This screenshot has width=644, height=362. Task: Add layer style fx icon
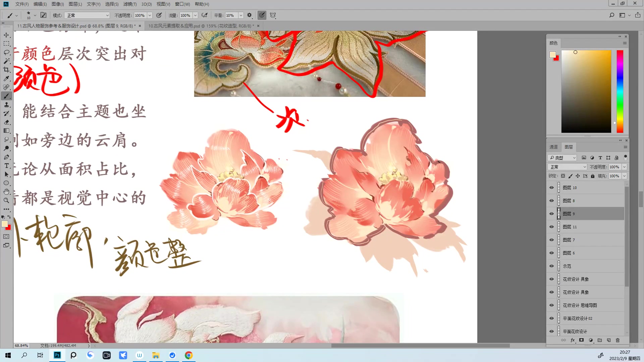pos(573,340)
